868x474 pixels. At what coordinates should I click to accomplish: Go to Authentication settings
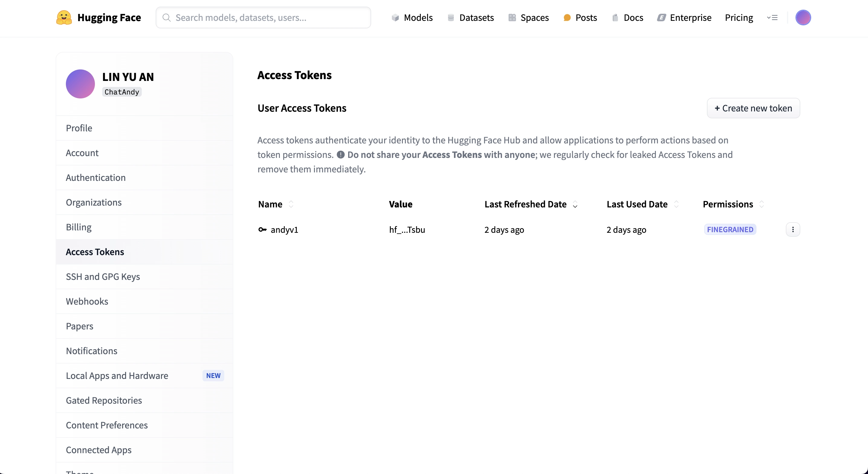pos(144,178)
